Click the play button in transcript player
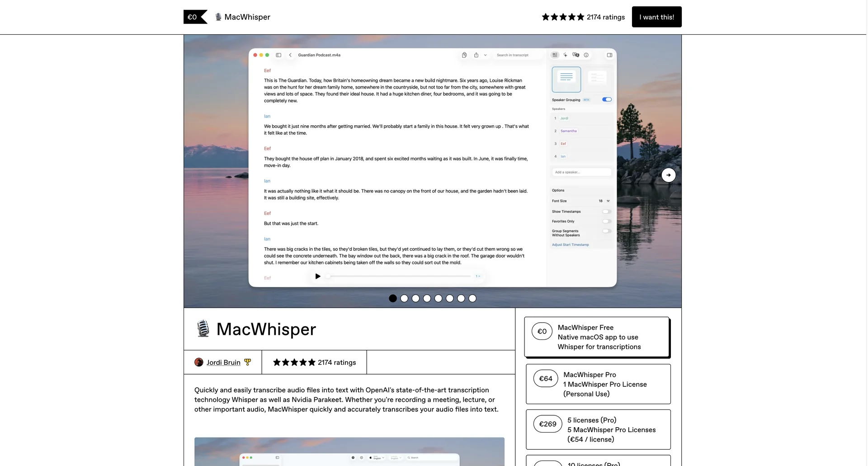 tap(318, 276)
